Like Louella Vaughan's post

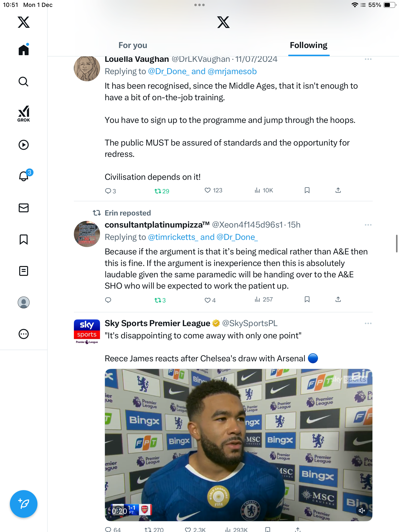pos(208,190)
